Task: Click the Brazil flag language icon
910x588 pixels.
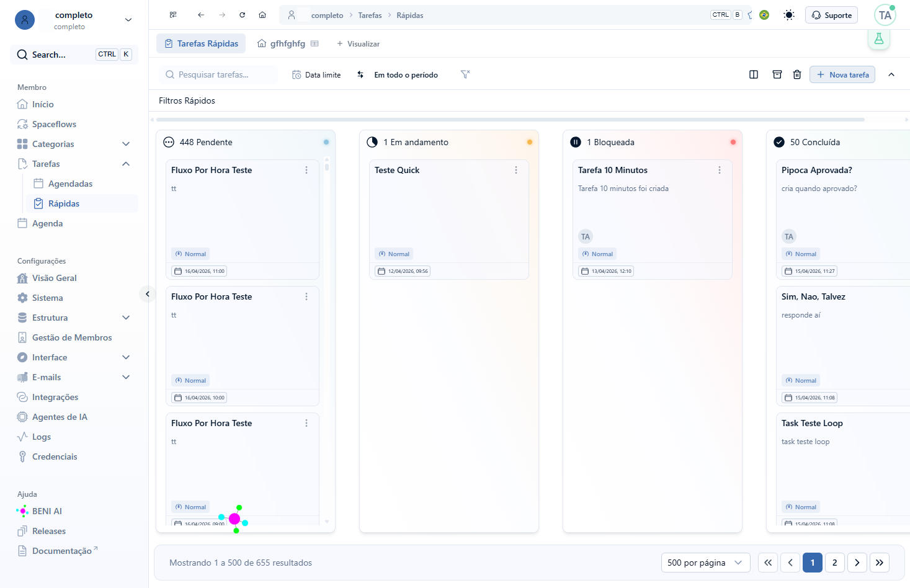Action: tap(764, 15)
